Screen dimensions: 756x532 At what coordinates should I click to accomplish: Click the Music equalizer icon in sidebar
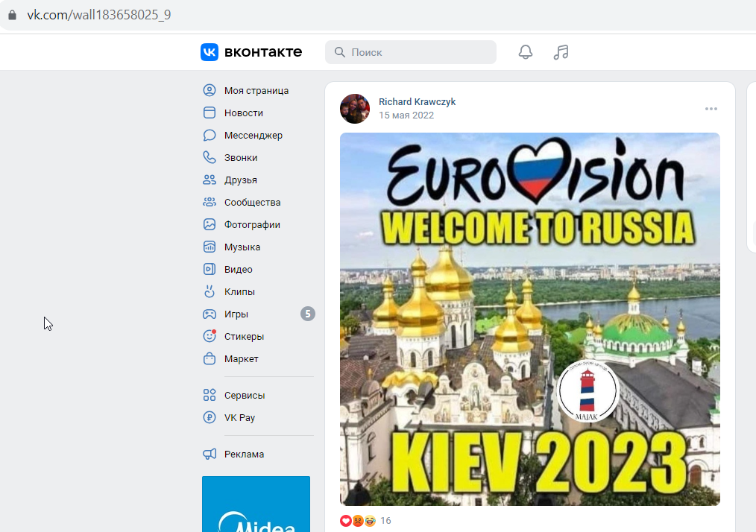point(210,247)
